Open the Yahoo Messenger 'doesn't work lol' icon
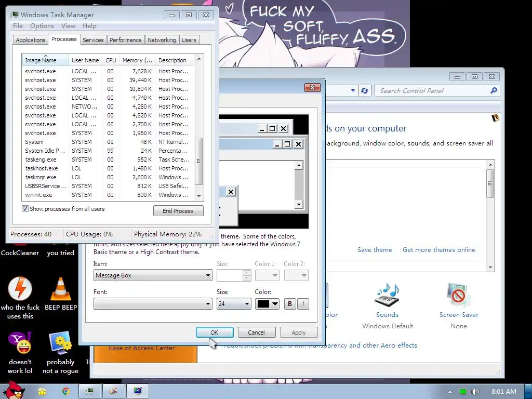Screen dimensions: 532x399 click(x=20, y=343)
